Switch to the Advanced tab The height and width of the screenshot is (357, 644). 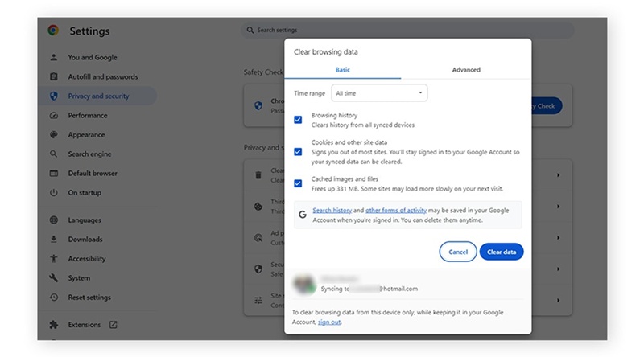point(466,70)
